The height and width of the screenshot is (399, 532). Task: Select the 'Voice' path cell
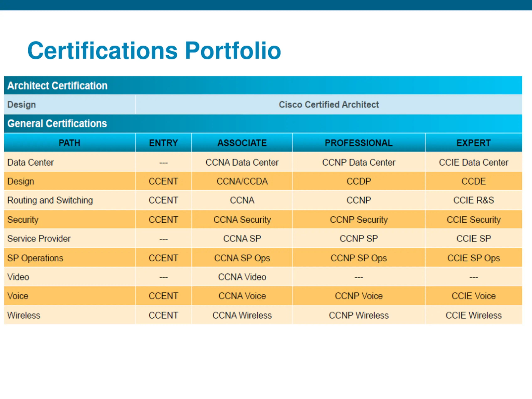[69, 296]
